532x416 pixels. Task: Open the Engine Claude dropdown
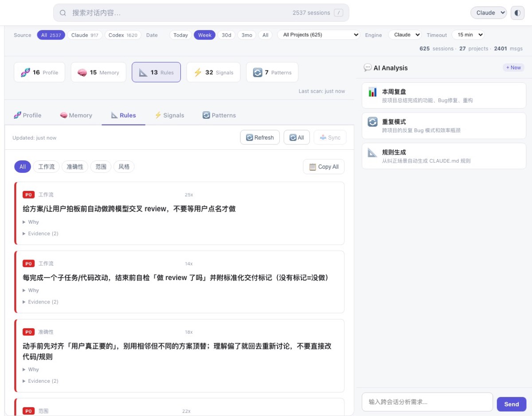coord(405,35)
